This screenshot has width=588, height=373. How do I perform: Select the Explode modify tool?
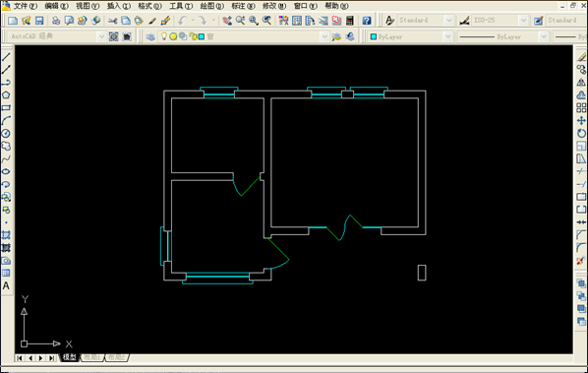(581, 261)
